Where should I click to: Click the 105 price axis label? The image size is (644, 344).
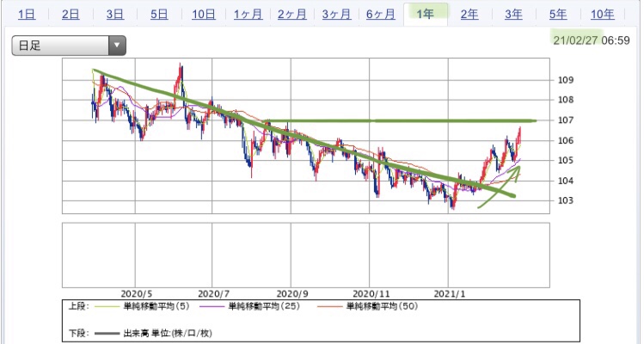click(566, 160)
